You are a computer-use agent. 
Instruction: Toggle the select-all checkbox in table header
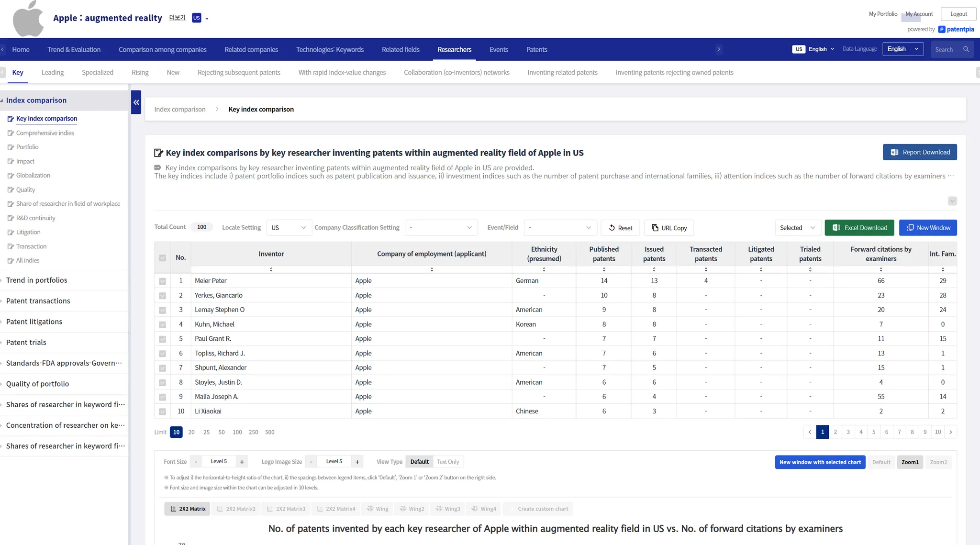pos(163,258)
